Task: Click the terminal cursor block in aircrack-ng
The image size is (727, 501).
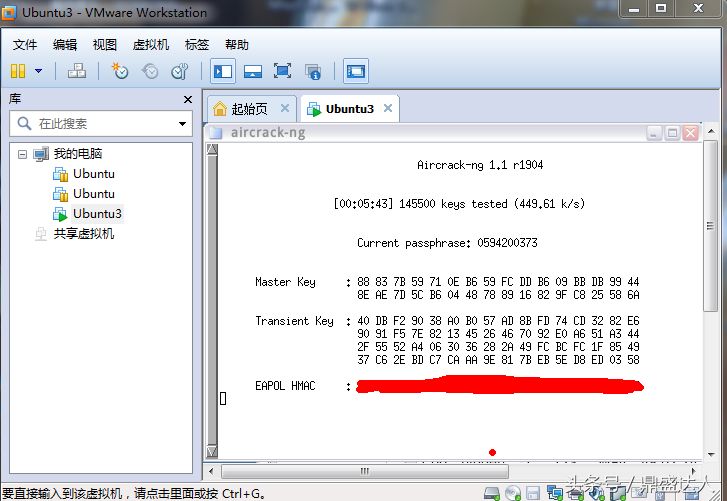Action: coord(223,399)
